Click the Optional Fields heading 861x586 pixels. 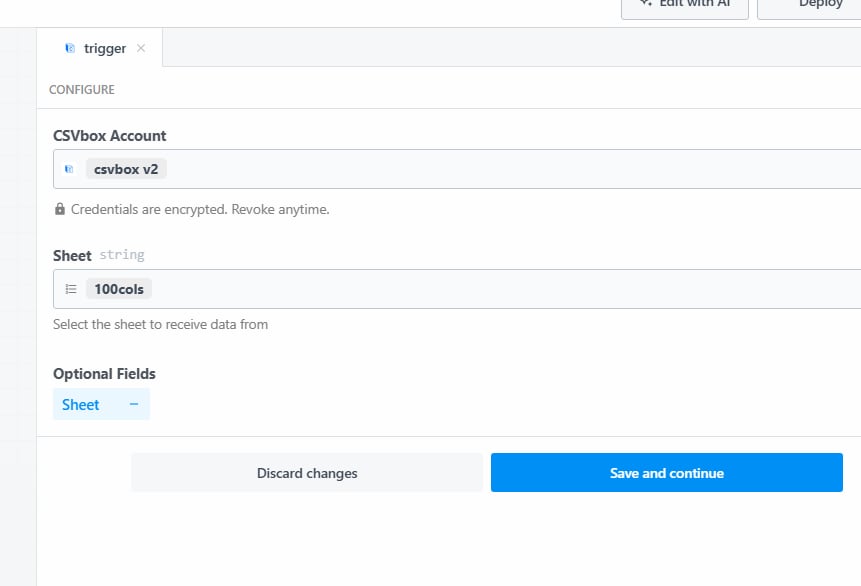click(104, 373)
